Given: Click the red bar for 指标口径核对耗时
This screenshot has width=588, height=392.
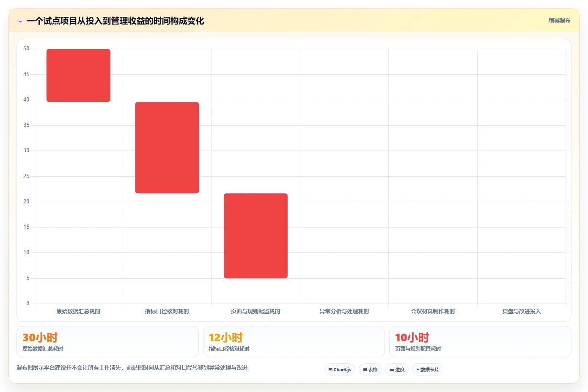Looking at the screenshot, I should tap(167, 148).
